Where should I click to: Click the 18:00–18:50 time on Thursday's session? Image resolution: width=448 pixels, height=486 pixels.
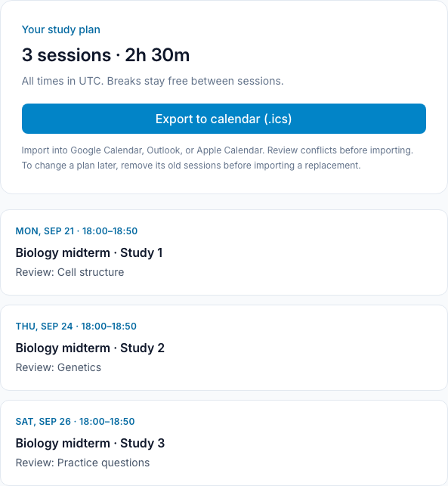tap(109, 327)
